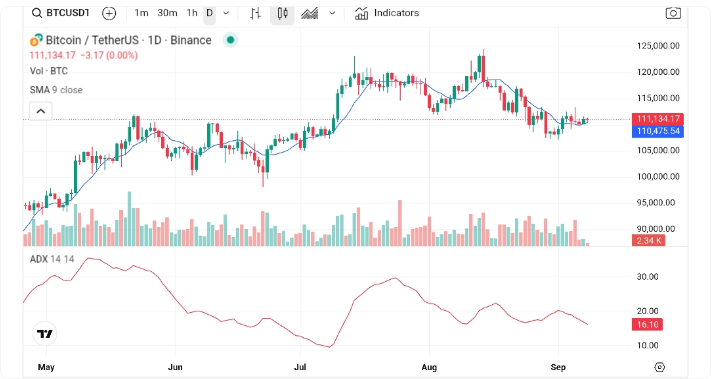Image resolution: width=712 pixels, height=379 pixels.
Task: Switch to the 1h timeframe
Action: (192, 13)
